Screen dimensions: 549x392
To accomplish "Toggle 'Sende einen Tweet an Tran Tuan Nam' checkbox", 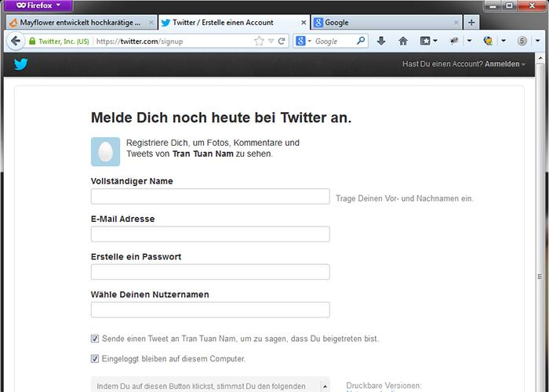I will [x=95, y=339].
